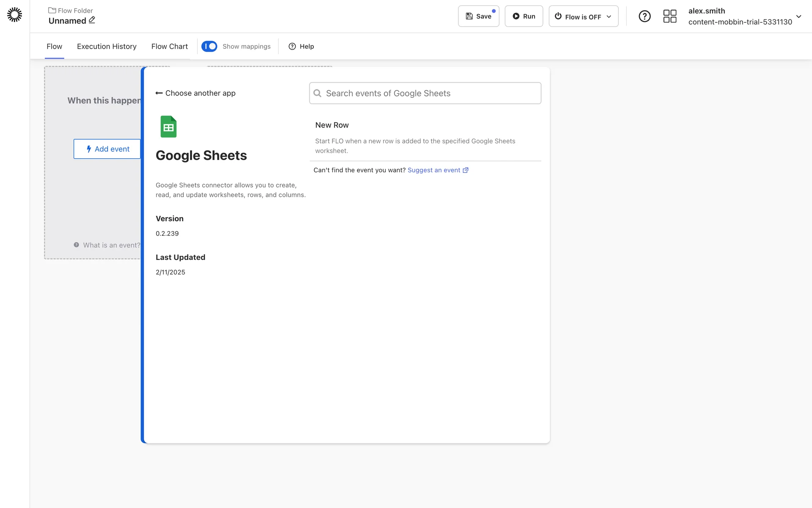Toggle the Show mappings switch
Viewport: 812px width, 508px height.
pos(209,46)
